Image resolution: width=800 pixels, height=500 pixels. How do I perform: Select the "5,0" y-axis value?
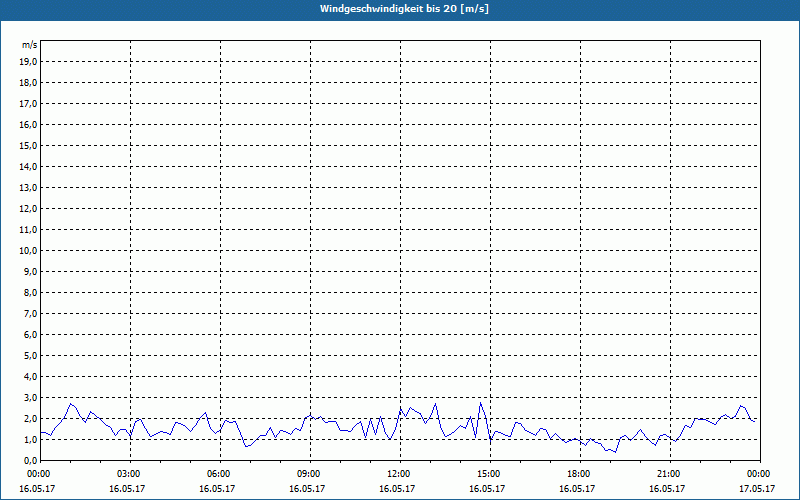pyautogui.click(x=31, y=356)
